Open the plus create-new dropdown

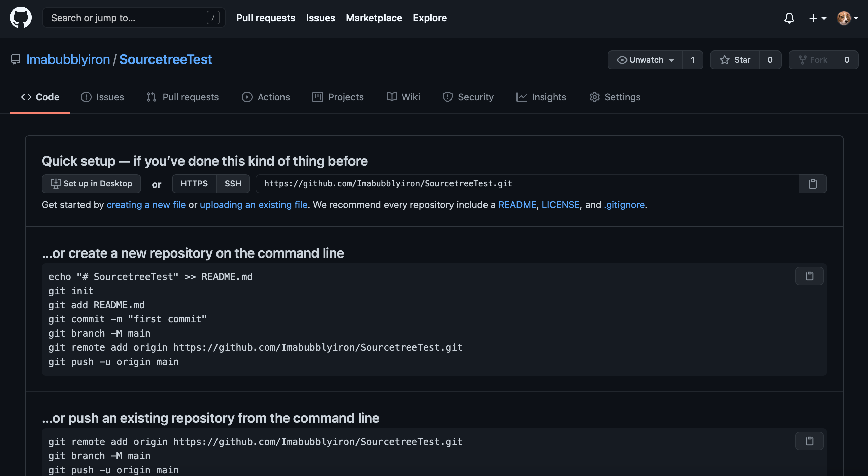[817, 18]
